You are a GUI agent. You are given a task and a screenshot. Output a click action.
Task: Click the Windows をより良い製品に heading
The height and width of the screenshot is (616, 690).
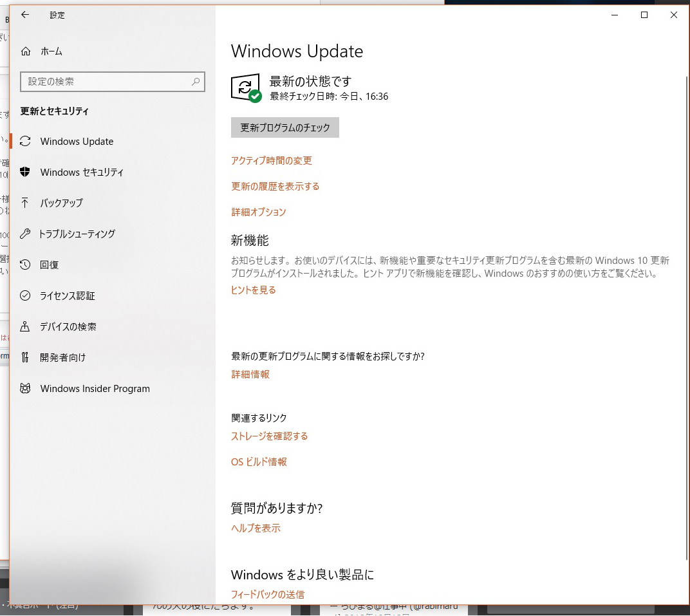click(303, 575)
